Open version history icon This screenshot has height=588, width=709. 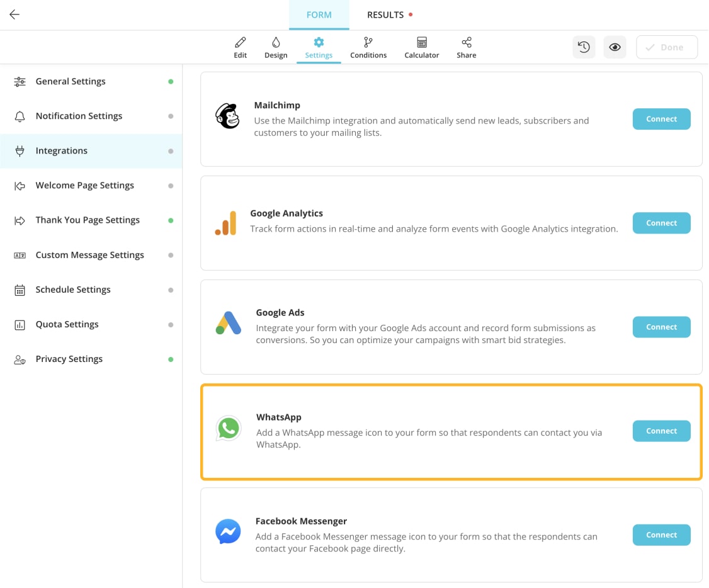pos(583,47)
